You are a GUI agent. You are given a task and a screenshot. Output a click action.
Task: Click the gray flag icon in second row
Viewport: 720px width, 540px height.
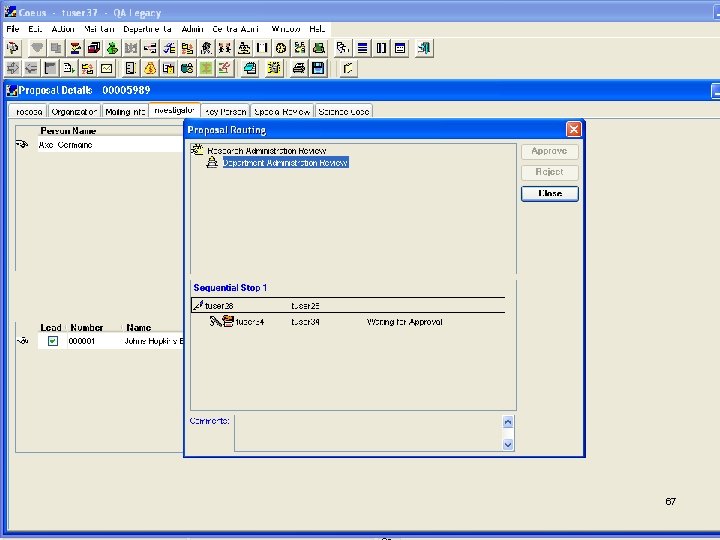pos(50,68)
